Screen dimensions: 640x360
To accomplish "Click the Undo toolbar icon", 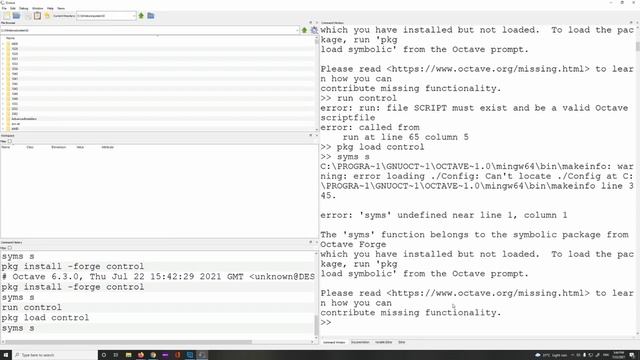I will pos(47,16).
